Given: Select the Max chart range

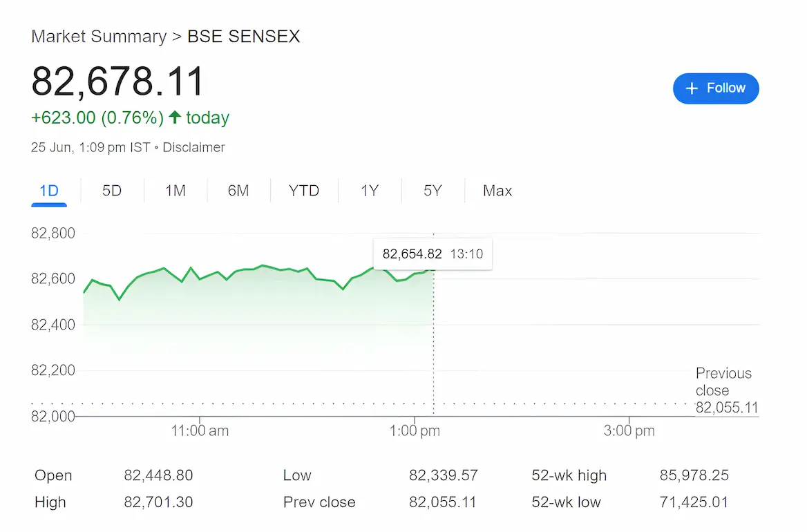Looking at the screenshot, I should pyautogui.click(x=497, y=191).
